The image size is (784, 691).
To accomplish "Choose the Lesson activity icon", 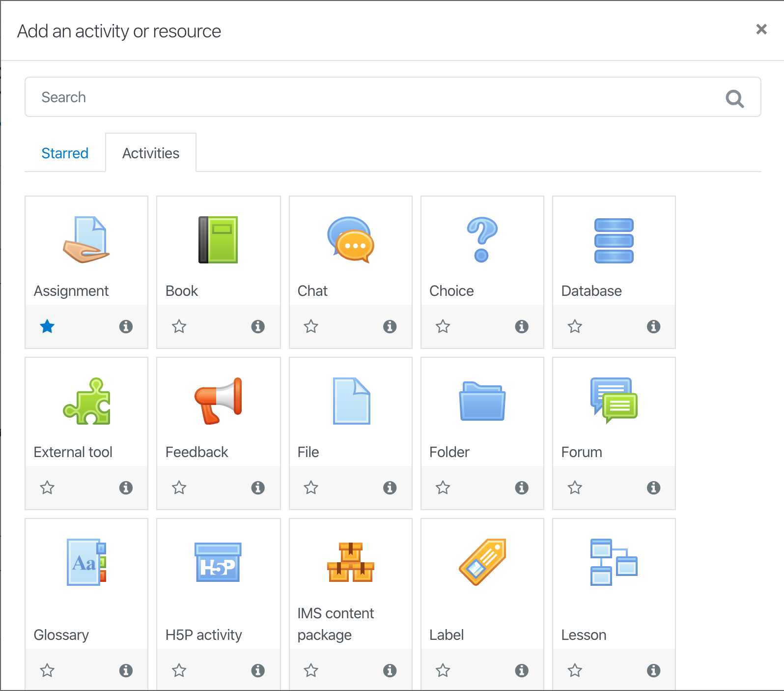I will click(x=614, y=562).
